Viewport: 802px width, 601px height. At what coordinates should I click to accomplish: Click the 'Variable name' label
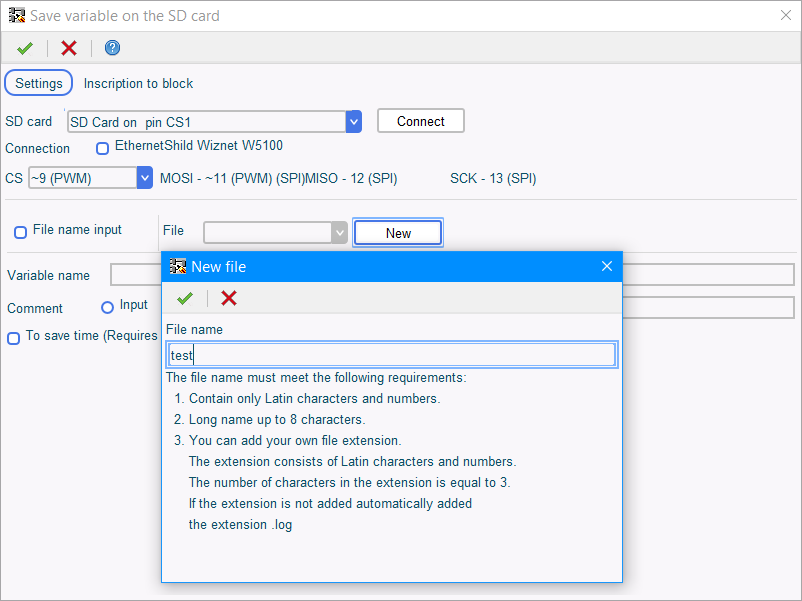[x=49, y=276]
